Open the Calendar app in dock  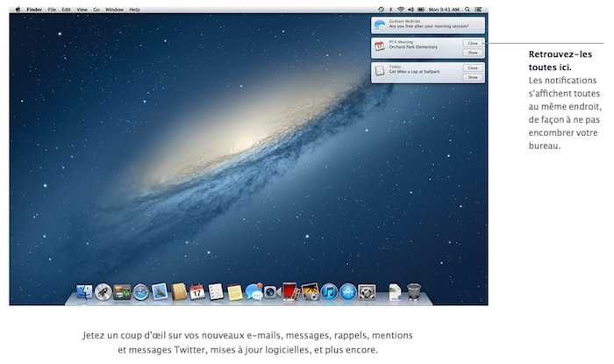[x=197, y=291]
